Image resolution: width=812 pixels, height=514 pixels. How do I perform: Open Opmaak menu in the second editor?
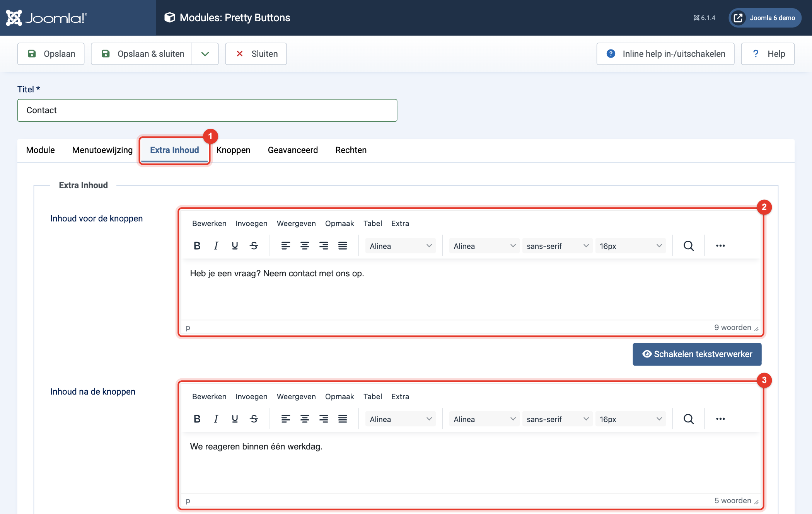pyautogui.click(x=339, y=397)
